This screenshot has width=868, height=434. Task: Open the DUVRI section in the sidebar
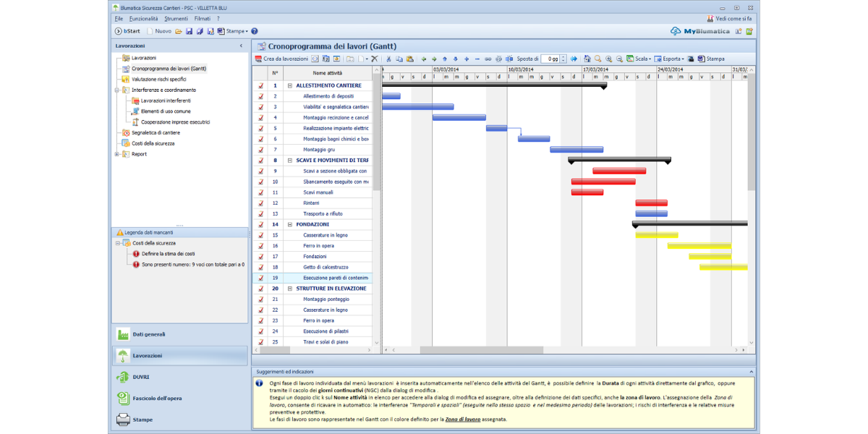click(x=141, y=377)
